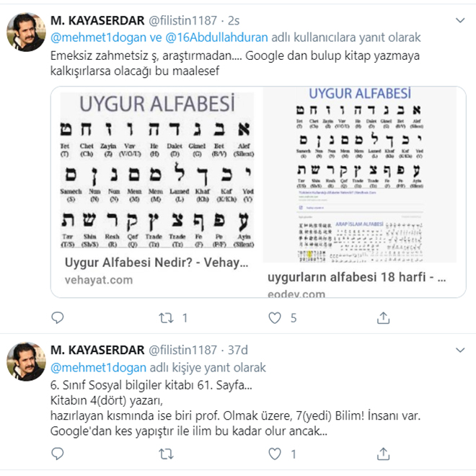This screenshot has height=476, width=476.
Task: Open the @mehmet1dogan mention in the first tweet
Action: (x=98, y=38)
